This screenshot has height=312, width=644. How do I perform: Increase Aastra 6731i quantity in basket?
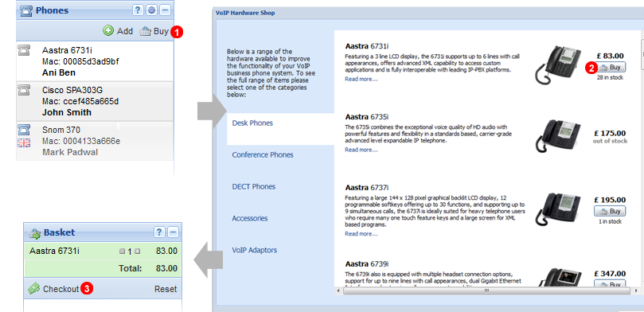[x=137, y=252]
